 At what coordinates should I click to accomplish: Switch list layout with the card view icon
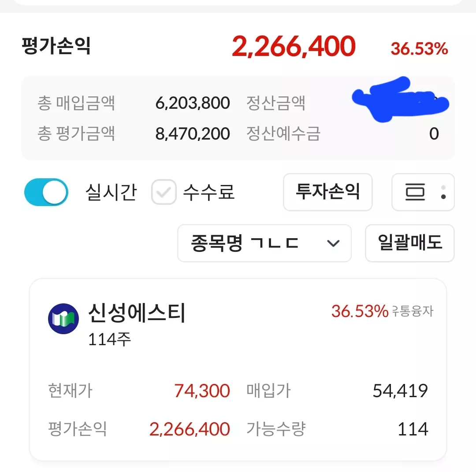(415, 192)
